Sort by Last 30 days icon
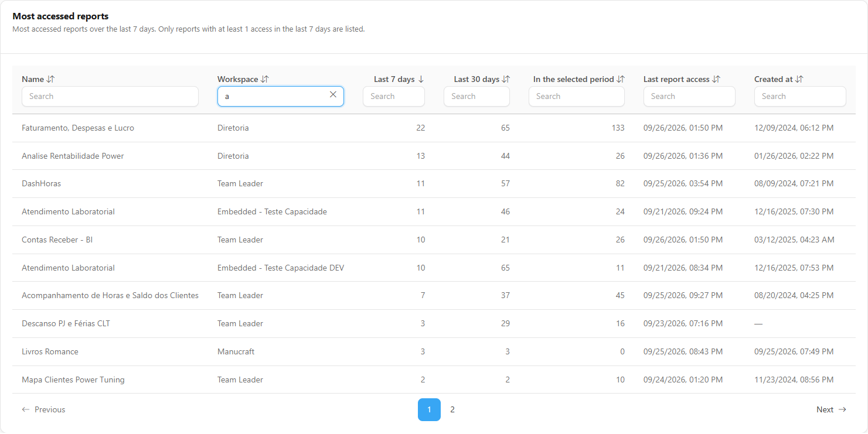Image resolution: width=868 pixels, height=434 pixels. click(x=506, y=79)
